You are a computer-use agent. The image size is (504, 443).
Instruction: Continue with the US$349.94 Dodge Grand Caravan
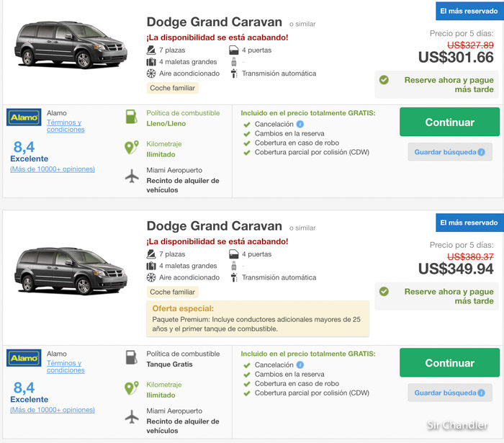[x=450, y=362]
